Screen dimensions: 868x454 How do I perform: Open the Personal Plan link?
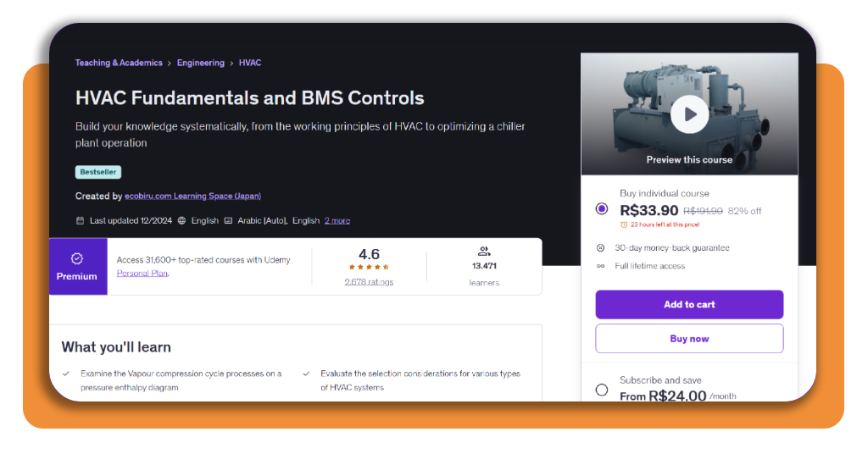(142, 274)
